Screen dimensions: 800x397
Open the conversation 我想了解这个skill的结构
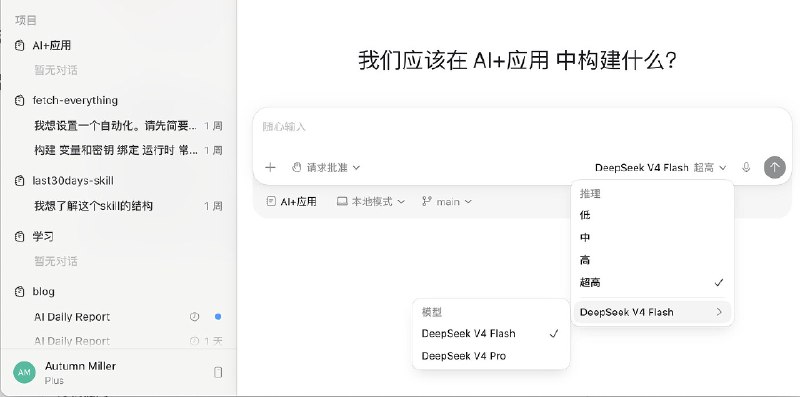click(128, 206)
